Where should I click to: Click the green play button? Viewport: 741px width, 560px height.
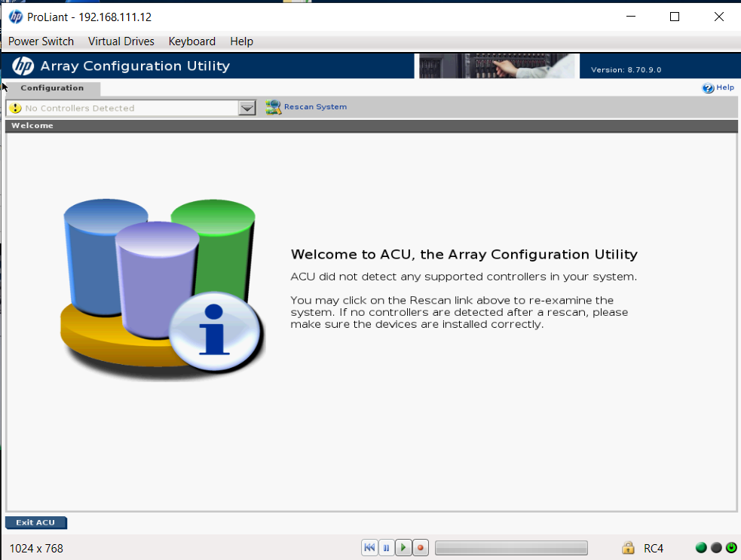[x=403, y=548]
